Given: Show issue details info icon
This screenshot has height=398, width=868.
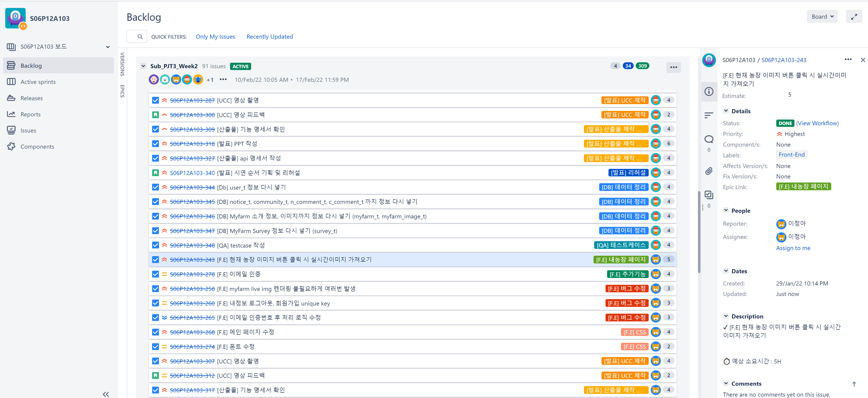Looking at the screenshot, I should click(x=709, y=91).
